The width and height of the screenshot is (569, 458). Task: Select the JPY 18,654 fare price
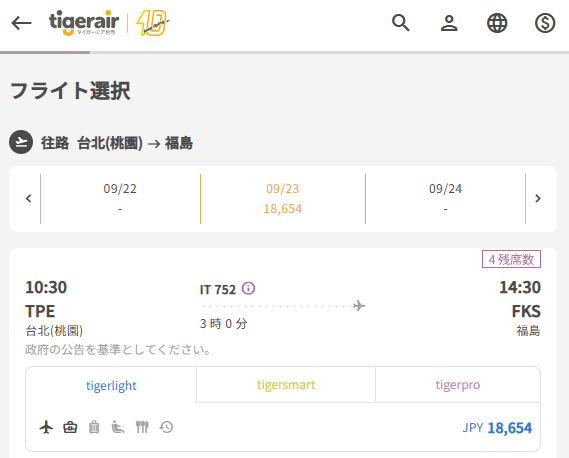pos(497,428)
